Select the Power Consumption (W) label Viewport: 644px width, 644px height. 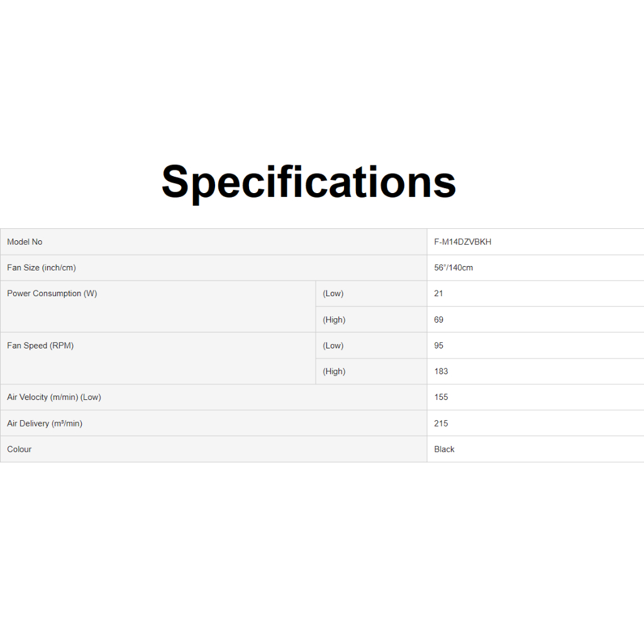pyautogui.click(x=52, y=294)
